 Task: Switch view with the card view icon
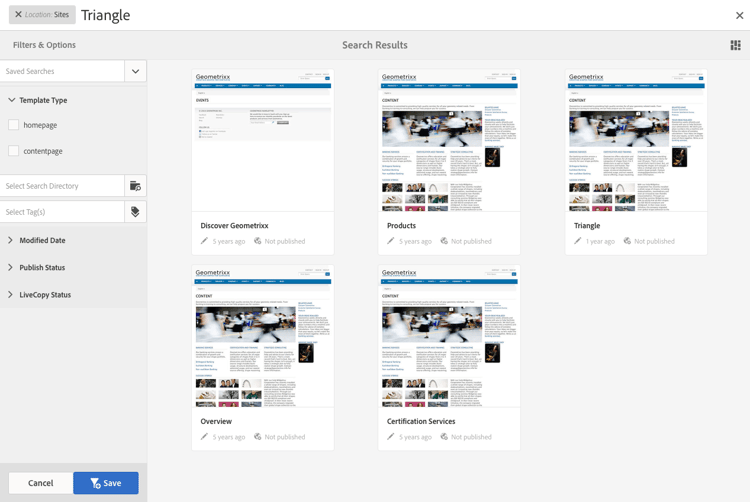(x=735, y=45)
